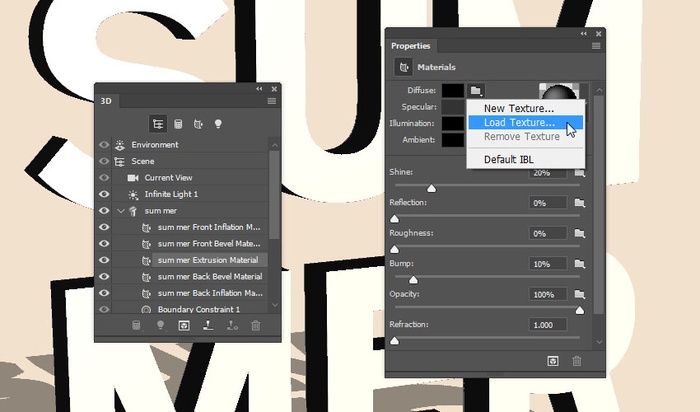Open the material picker preview sphere
The width and height of the screenshot is (700, 412).
(x=558, y=92)
